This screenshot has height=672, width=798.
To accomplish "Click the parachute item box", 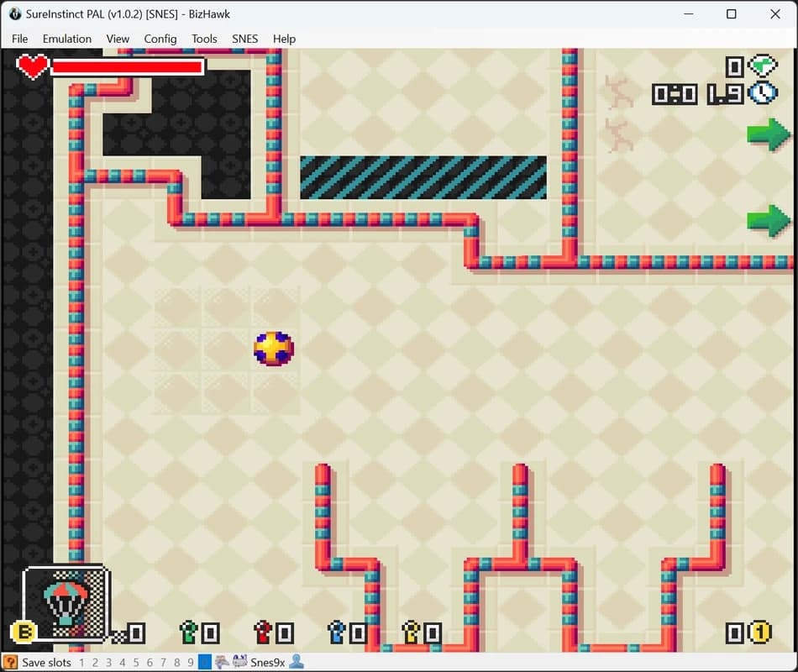I will 64,603.
